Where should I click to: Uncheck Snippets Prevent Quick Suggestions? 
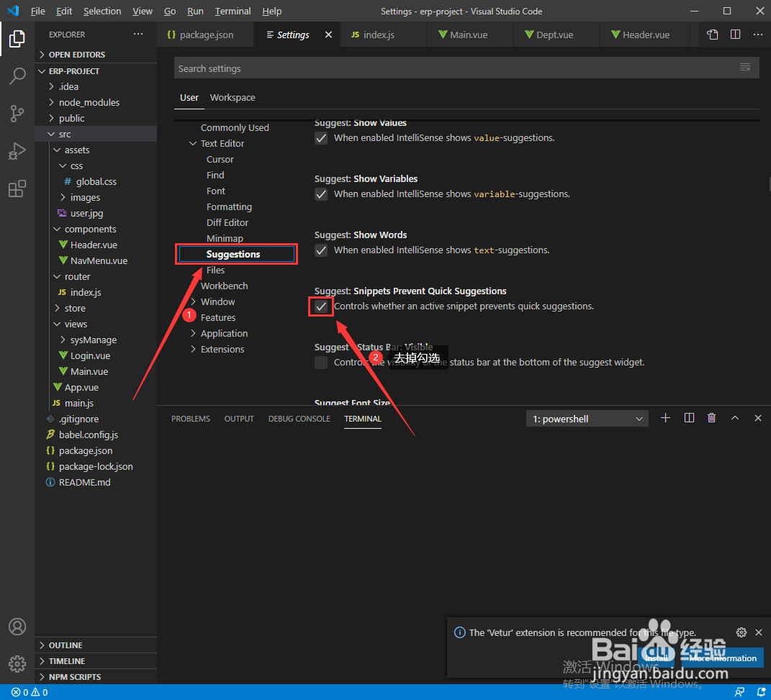click(x=321, y=306)
